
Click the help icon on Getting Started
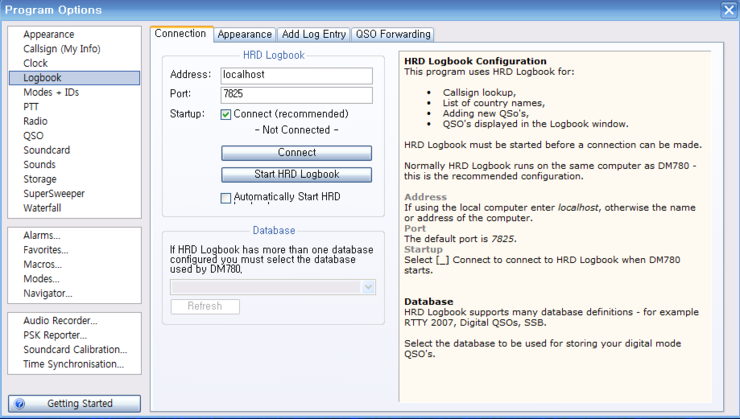[x=19, y=404]
